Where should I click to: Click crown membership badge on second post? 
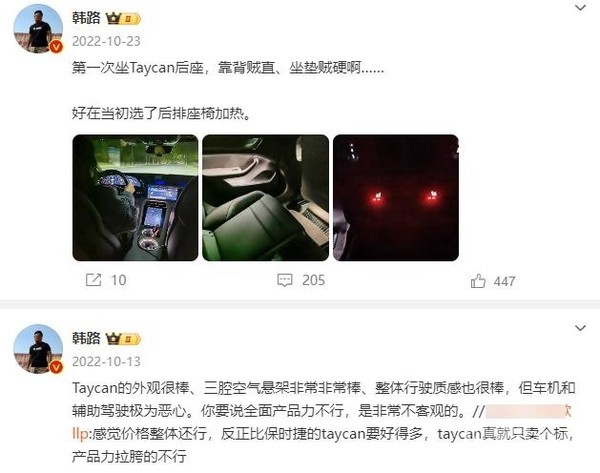click(x=123, y=339)
